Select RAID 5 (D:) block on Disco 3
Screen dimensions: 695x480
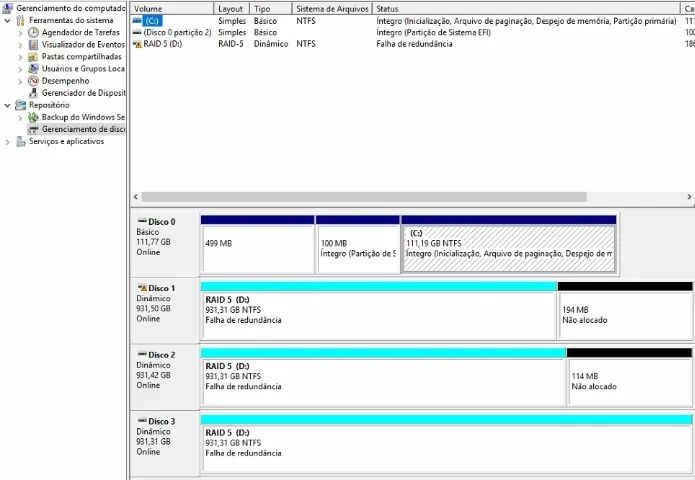[x=446, y=444]
